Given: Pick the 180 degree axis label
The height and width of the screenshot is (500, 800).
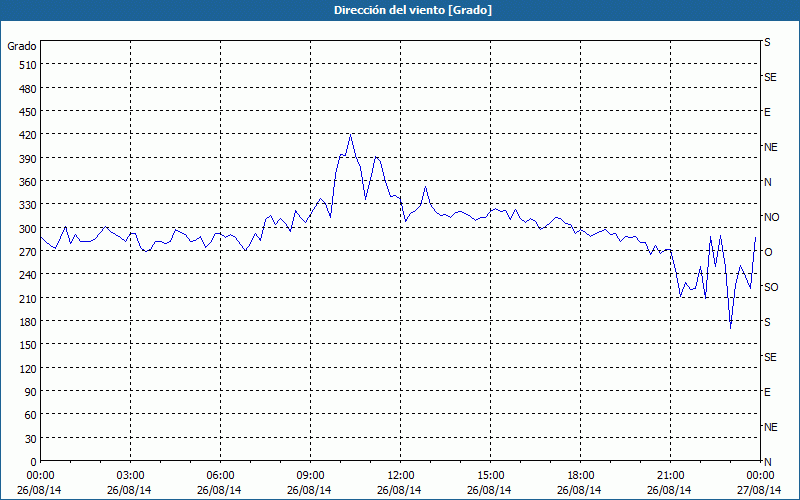Looking at the screenshot, I should tap(28, 322).
